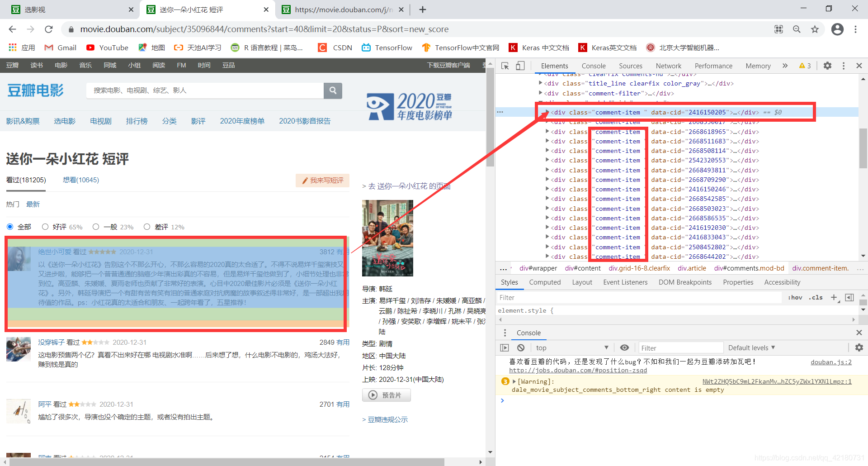
Task: Toggle .cls class editor
Action: click(x=816, y=297)
